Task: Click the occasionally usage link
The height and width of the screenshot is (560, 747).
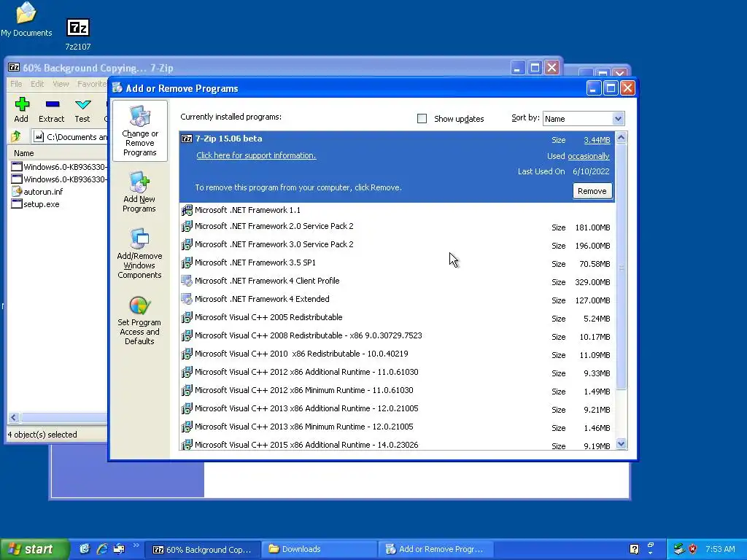Action: 589,156
